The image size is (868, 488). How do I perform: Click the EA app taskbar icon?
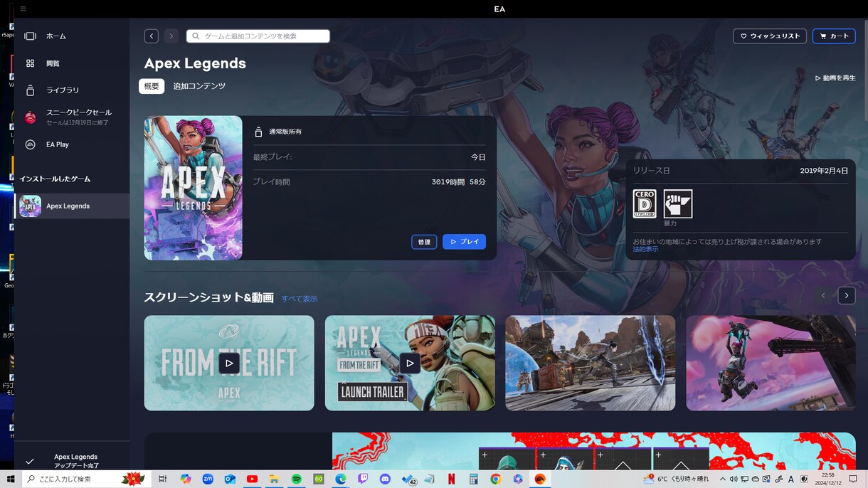[540, 479]
